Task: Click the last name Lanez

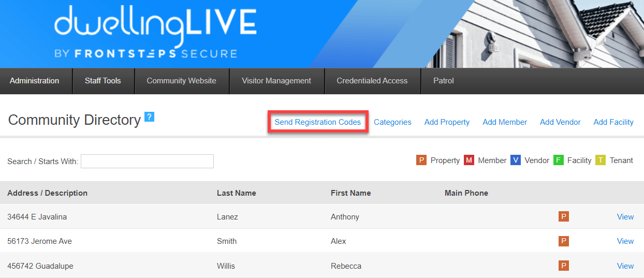Action: 227,217
